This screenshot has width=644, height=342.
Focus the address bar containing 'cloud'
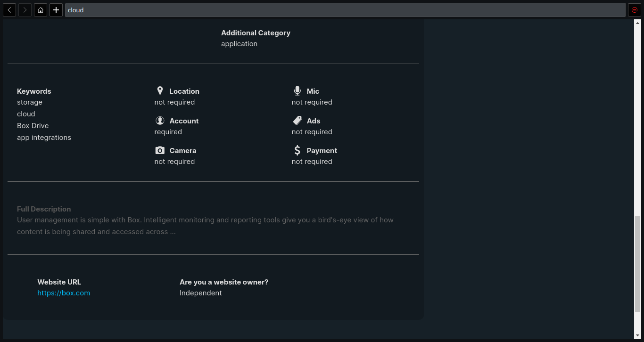click(x=345, y=10)
